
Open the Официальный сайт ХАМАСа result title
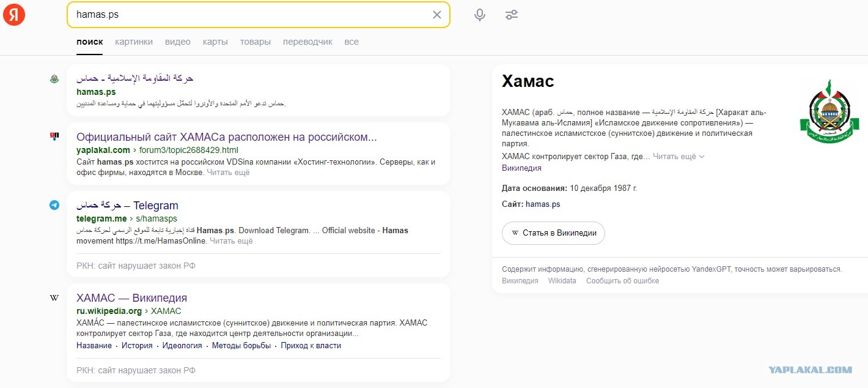point(227,137)
